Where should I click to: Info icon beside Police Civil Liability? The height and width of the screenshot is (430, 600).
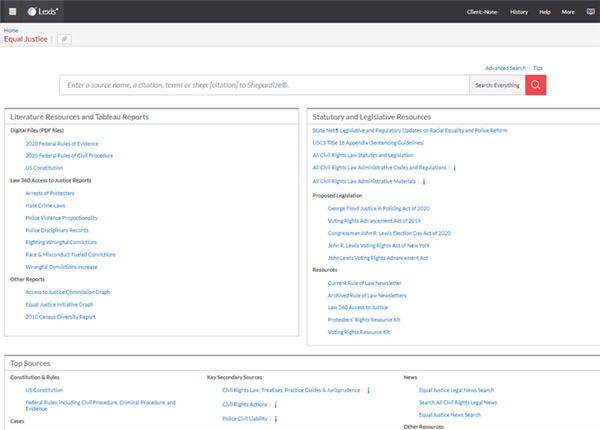pos(276,419)
